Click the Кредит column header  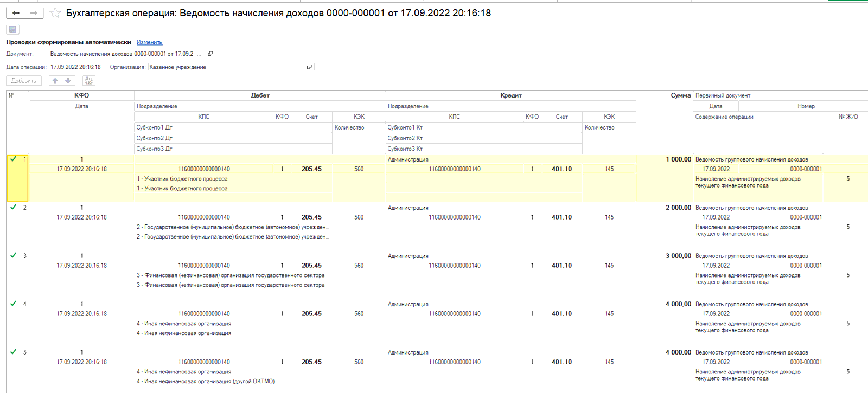[510, 95]
